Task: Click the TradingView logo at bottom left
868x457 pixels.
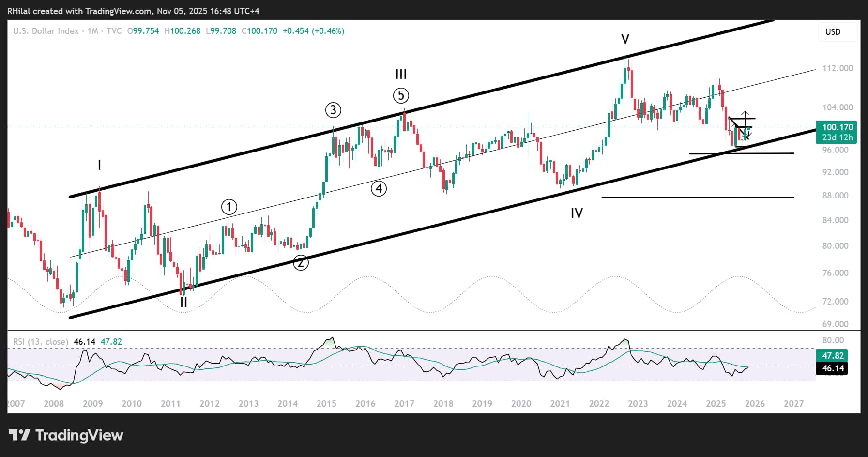Action: coord(66,435)
